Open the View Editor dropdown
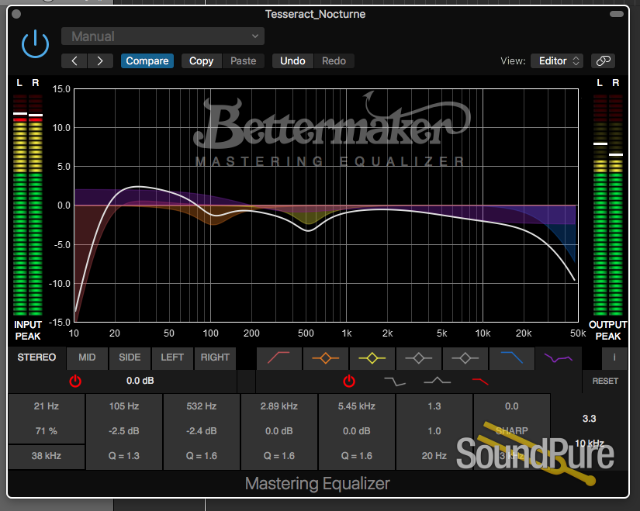The height and width of the screenshot is (511, 640). pos(557,61)
